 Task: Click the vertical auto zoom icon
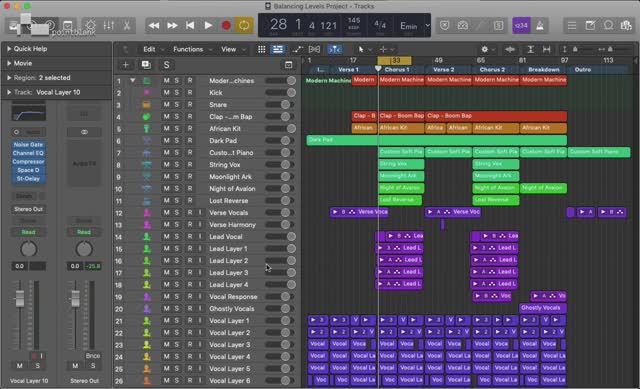click(531, 49)
